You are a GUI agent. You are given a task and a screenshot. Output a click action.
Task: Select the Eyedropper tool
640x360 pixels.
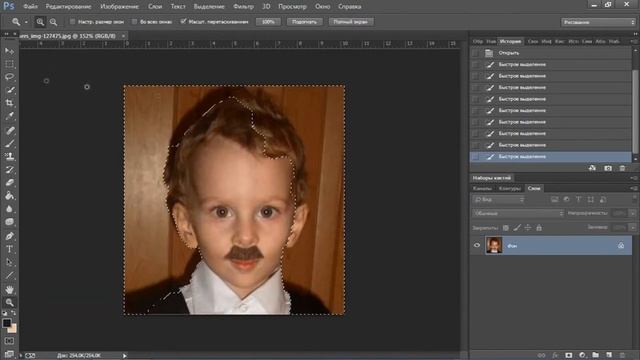pyautogui.click(x=9, y=116)
